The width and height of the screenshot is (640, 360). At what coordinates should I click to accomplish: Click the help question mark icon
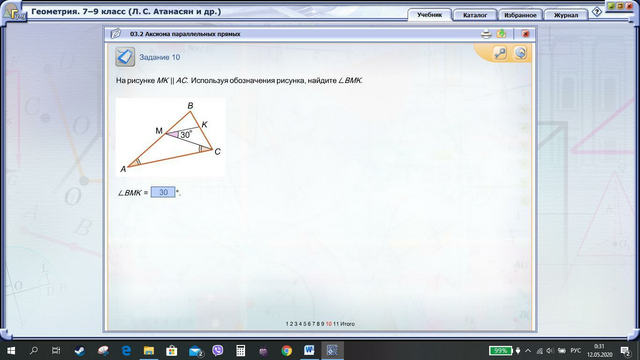pos(597,12)
